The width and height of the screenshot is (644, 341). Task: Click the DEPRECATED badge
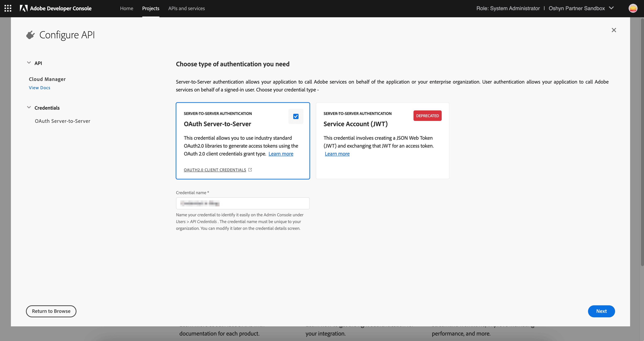pyautogui.click(x=427, y=116)
